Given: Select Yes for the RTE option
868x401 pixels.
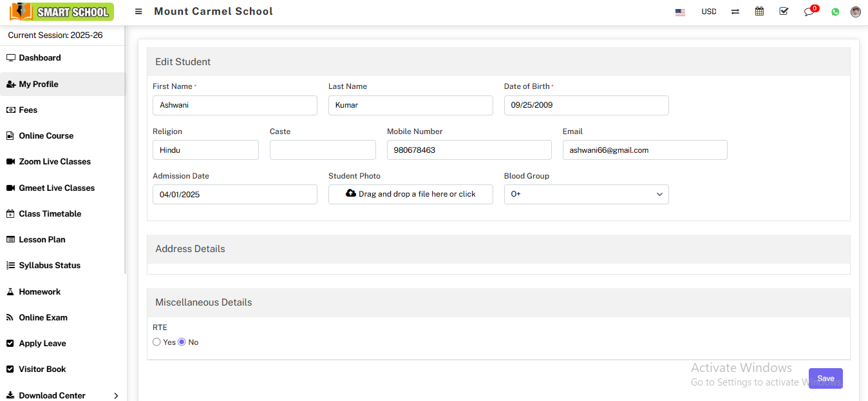Looking at the screenshot, I should (x=156, y=342).
